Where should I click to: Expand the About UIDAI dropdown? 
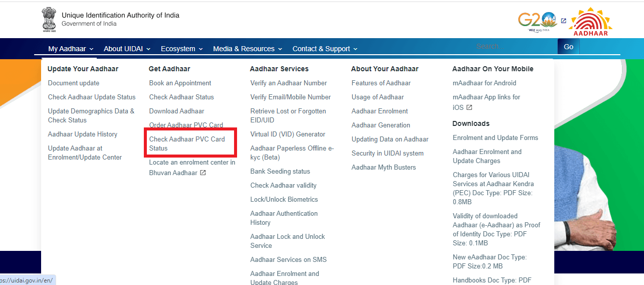tap(127, 49)
